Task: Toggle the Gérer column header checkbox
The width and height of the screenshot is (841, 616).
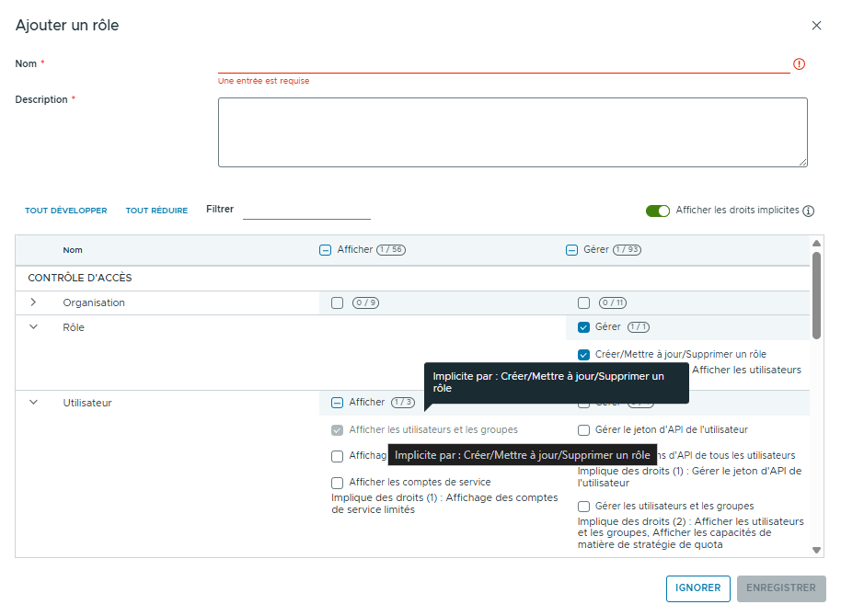Action: pyautogui.click(x=571, y=249)
